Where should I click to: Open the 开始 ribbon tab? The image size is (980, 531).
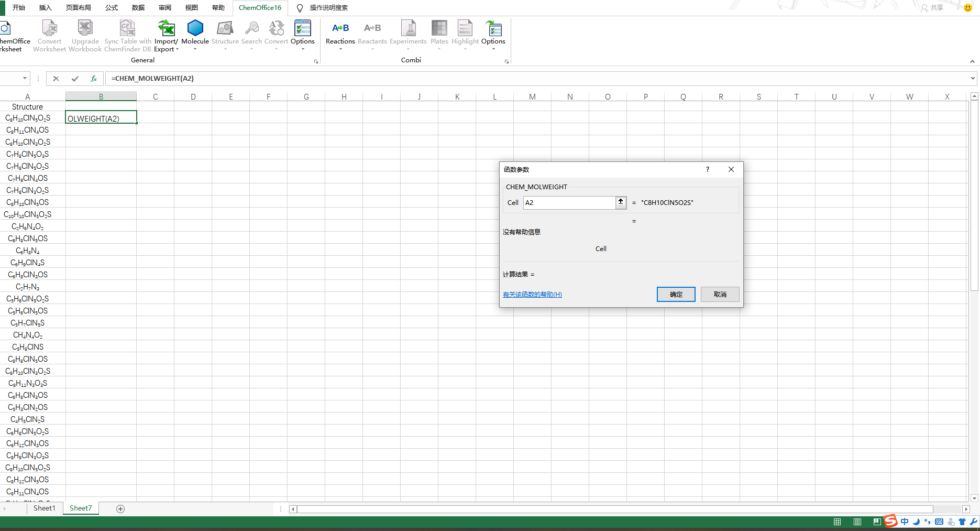(x=19, y=8)
